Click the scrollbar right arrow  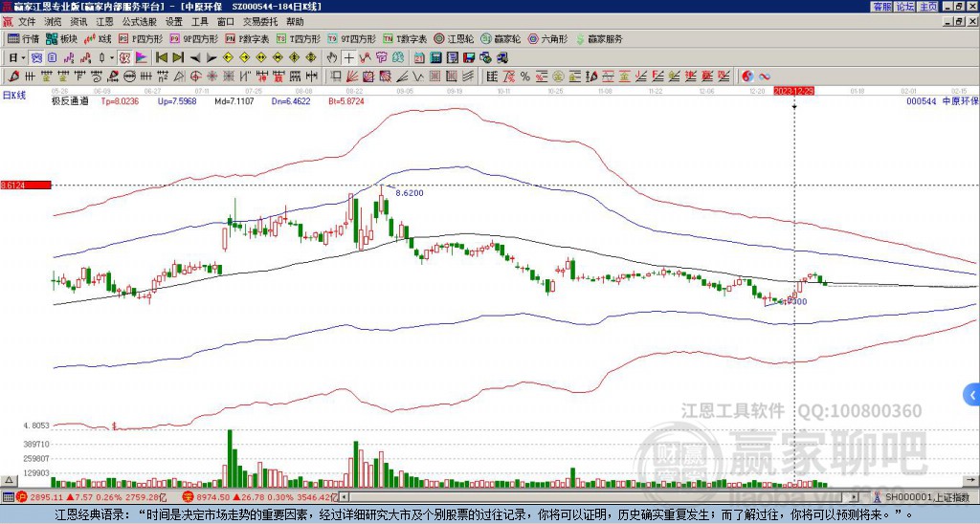point(855,497)
